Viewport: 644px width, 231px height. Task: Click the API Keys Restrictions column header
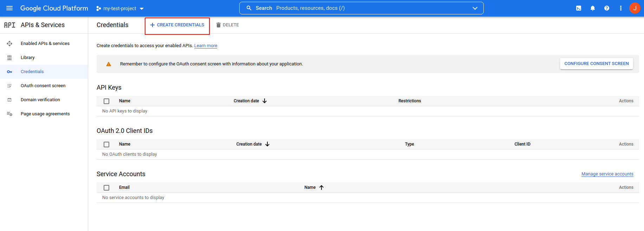(410, 101)
